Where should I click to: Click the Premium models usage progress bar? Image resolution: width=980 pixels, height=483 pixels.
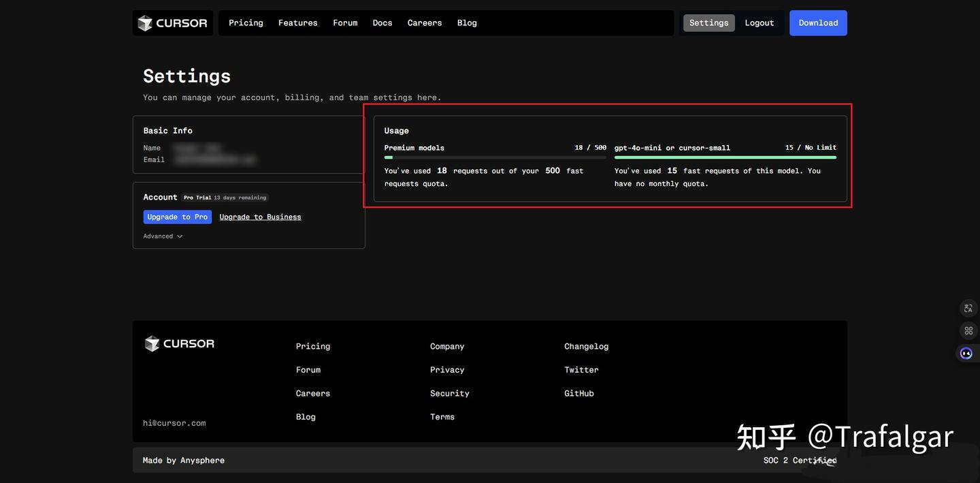point(495,157)
